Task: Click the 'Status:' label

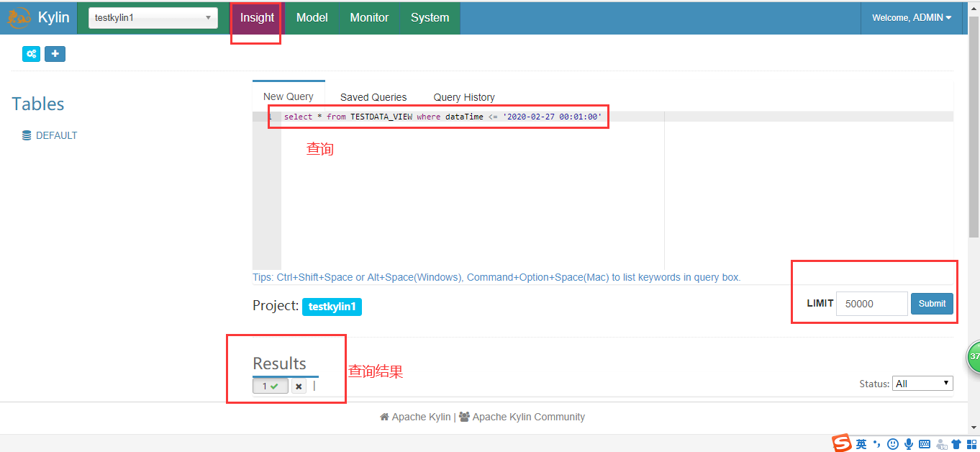Action: tap(874, 384)
